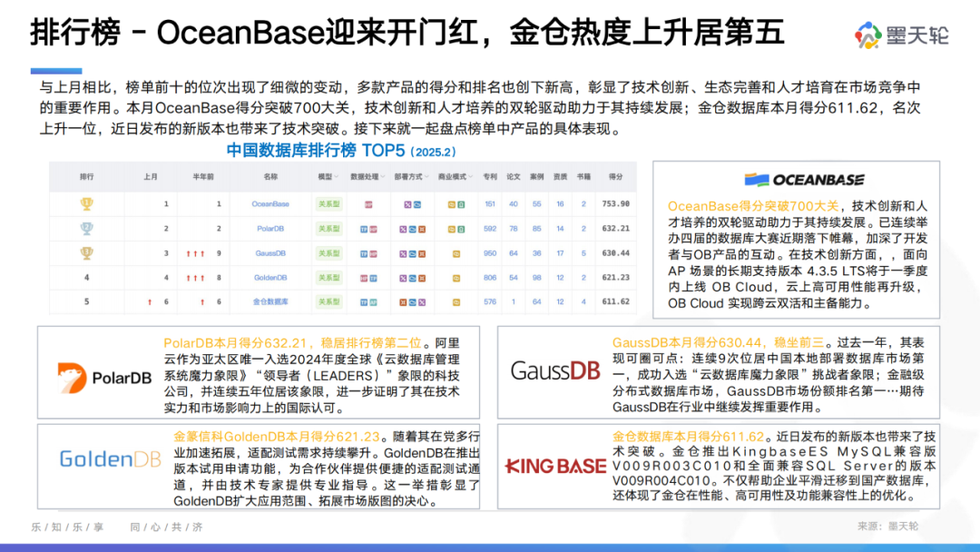Click the GaussDB logo in description card
Screen dimensions: 980x552
pyautogui.click(x=555, y=370)
